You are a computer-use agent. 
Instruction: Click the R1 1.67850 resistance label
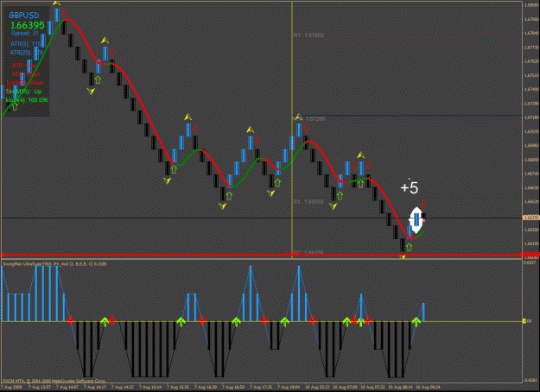click(x=308, y=35)
